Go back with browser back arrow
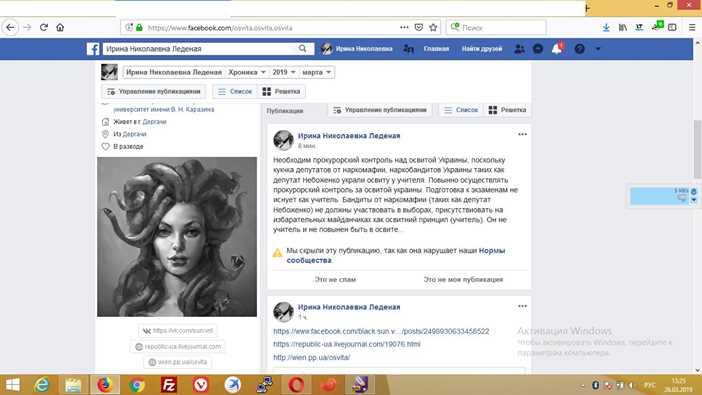Viewport: 702px width, 395px height. [x=10, y=27]
